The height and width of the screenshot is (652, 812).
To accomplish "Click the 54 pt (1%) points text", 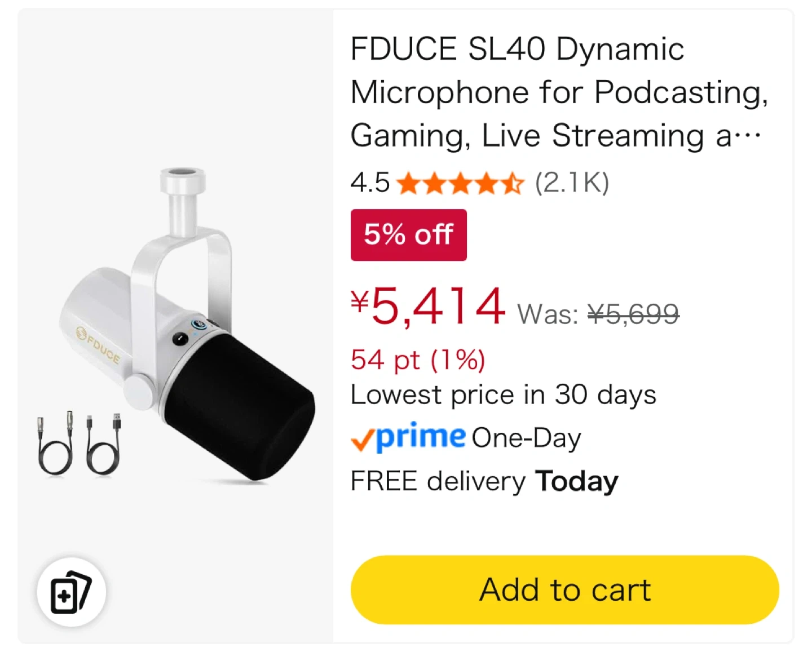I will [x=417, y=360].
